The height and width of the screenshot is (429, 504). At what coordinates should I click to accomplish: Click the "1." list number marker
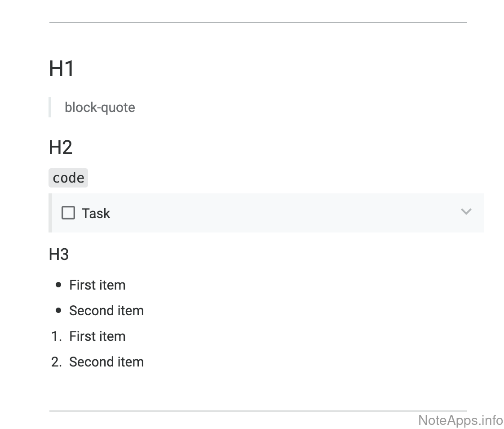pyautogui.click(x=57, y=336)
